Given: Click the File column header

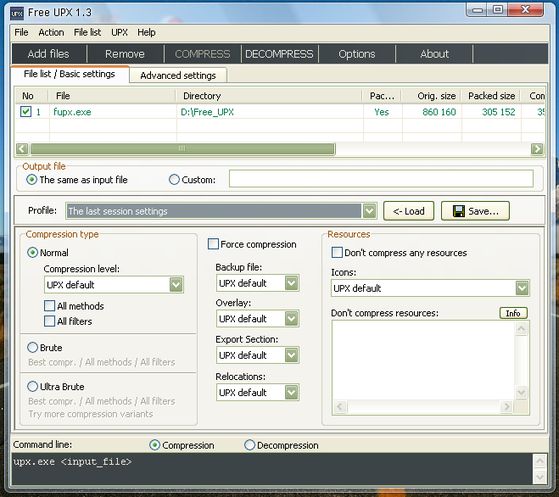Looking at the screenshot, I should 113,96.
